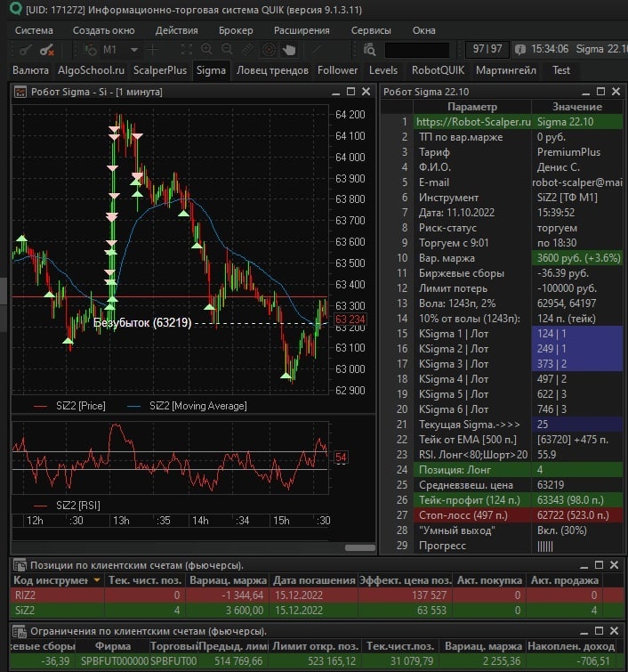
Task: Switch to the RobotQUIK tab
Action: pyautogui.click(x=438, y=70)
